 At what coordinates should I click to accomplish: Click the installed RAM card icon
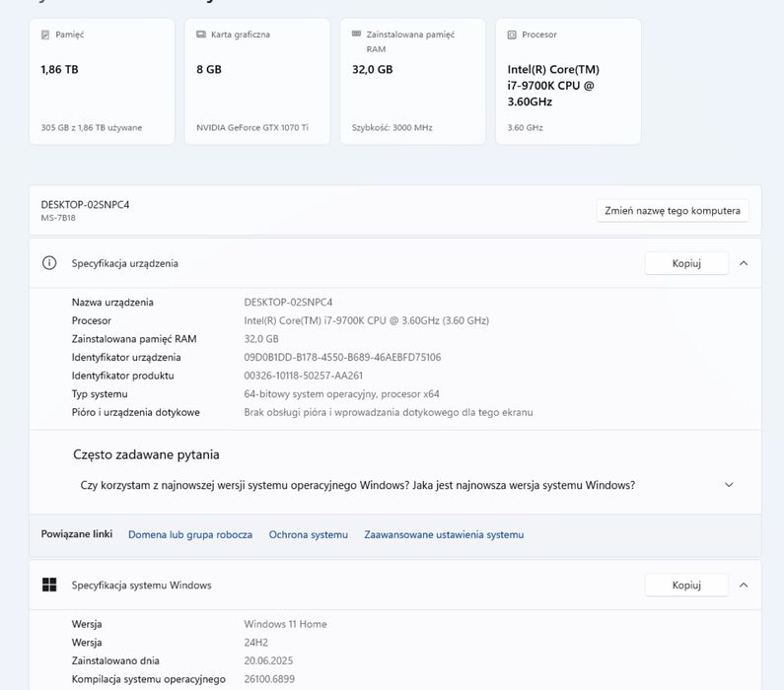click(x=357, y=34)
